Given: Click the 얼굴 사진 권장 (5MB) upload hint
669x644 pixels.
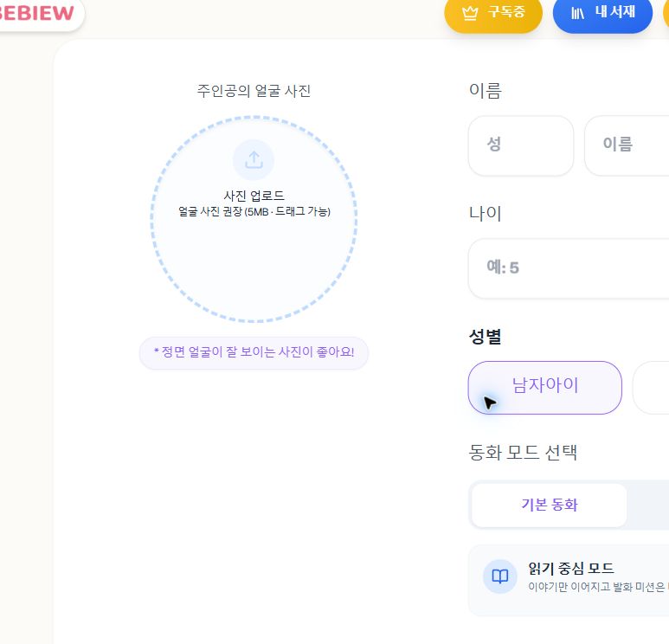Looking at the screenshot, I should point(254,211).
